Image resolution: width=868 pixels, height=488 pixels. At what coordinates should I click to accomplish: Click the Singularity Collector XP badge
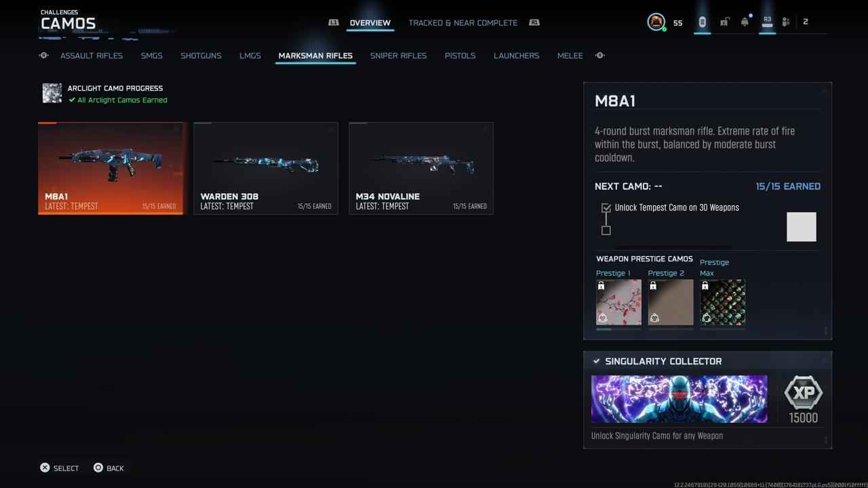pos(803,394)
